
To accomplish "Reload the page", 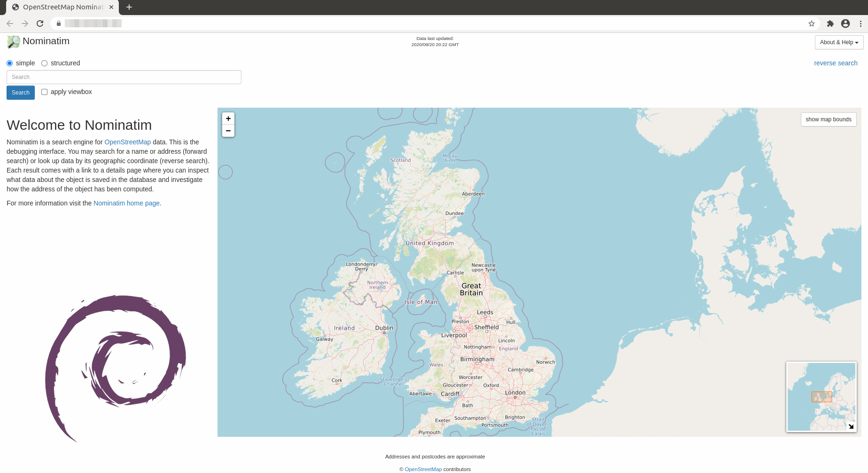I will pos(40,24).
